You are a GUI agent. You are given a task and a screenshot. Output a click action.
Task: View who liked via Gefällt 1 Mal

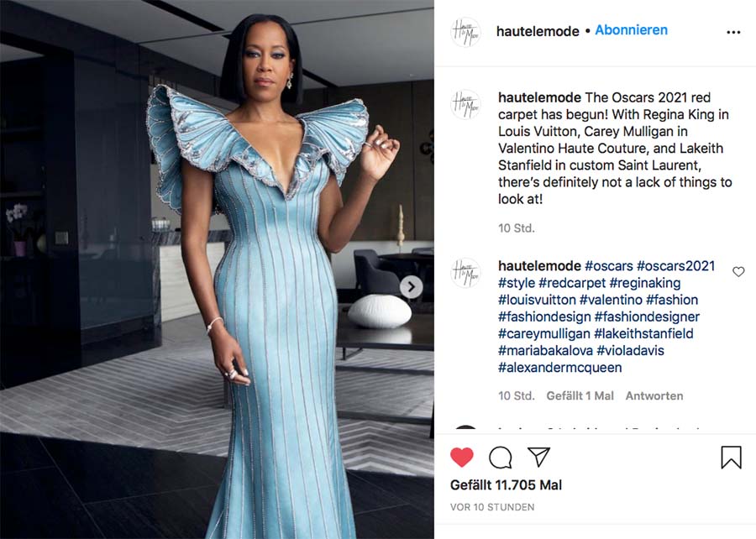(580, 396)
